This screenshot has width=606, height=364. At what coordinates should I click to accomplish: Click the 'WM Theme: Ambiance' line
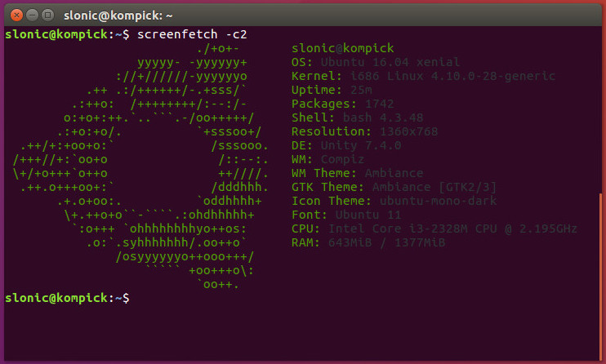(x=358, y=173)
